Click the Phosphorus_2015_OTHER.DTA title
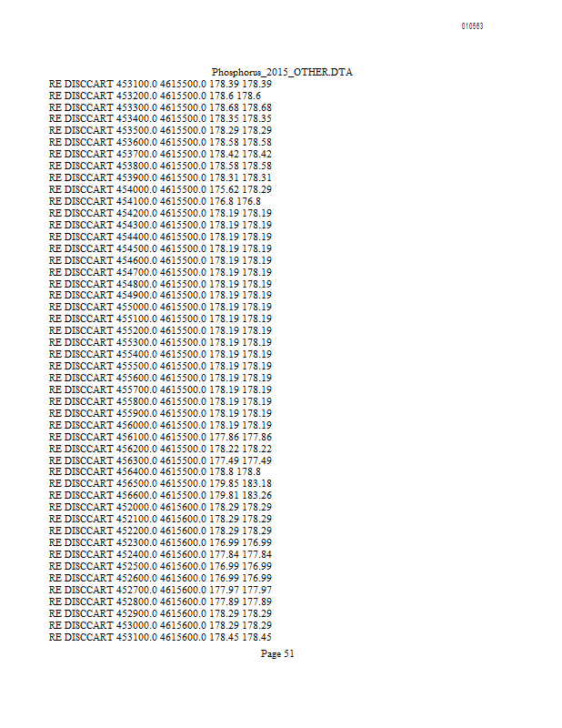This screenshot has width=562, height=728. click(x=282, y=72)
